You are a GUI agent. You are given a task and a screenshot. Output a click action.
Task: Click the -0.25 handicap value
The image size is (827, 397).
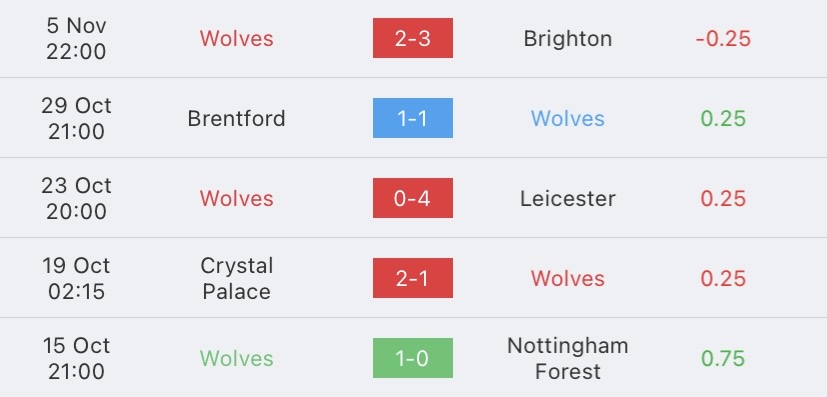(723, 38)
